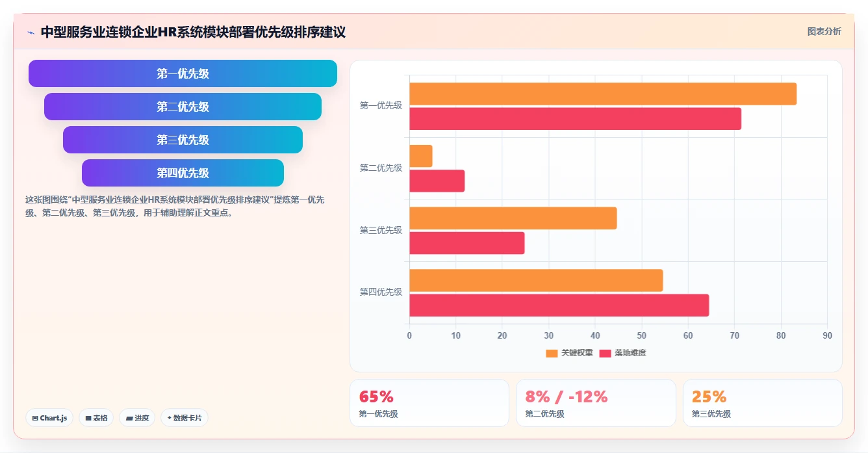Image resolution: width=868 pixels, height=453 pixels.
Task: Click the 第四优先级 y-axis label
Action: click(381, 292)
